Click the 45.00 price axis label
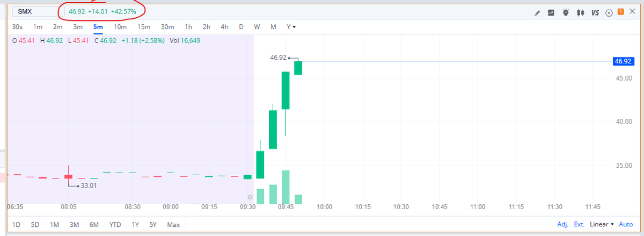 click(623, 78)
